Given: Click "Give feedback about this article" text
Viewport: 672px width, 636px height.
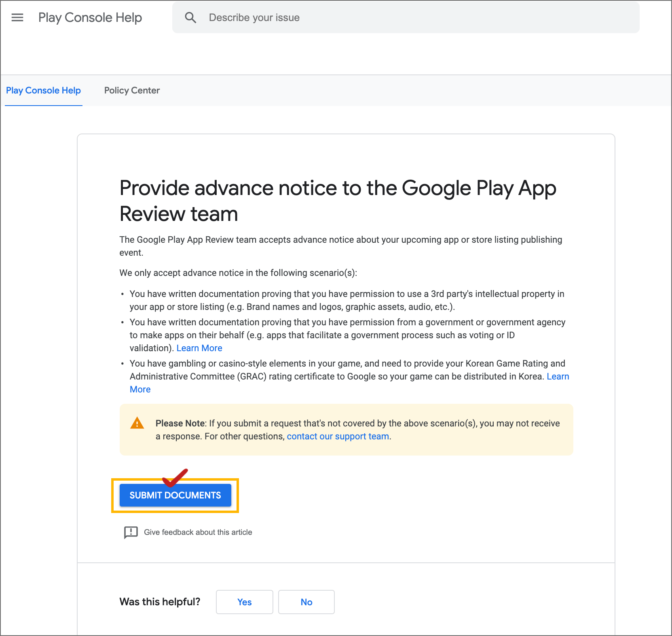Looking at the screenshot, I should tap(198, 532).
